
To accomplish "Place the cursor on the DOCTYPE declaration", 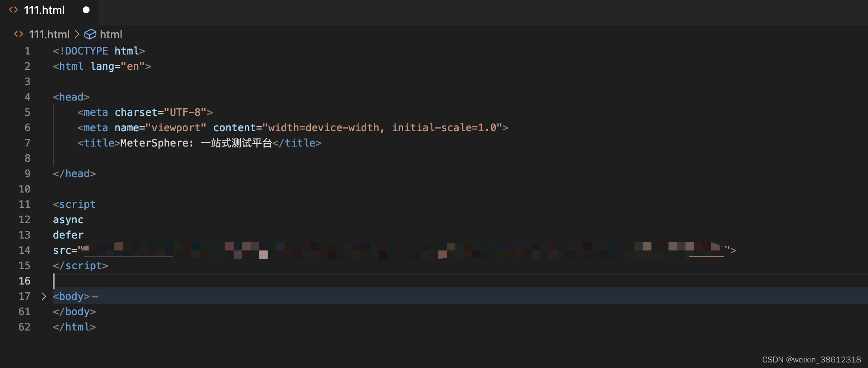I will coord(99,51).
